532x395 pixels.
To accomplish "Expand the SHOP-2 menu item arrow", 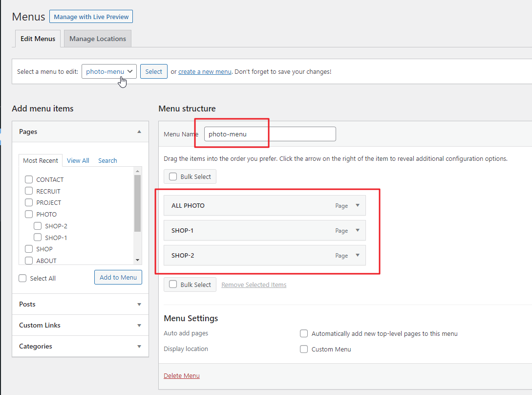I will pos(357,255).
